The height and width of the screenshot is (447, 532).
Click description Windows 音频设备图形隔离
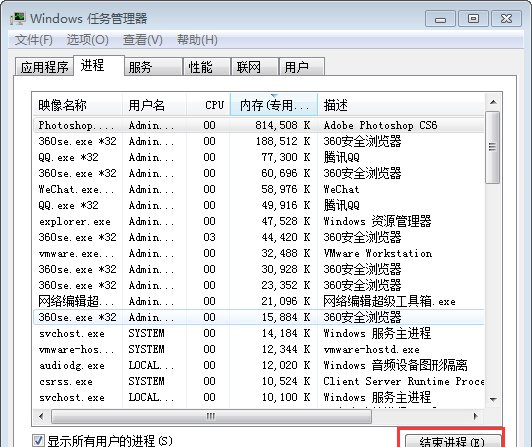pos(395,365)
